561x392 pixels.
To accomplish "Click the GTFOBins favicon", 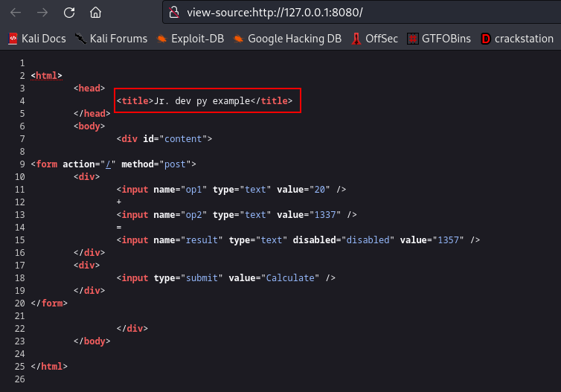I will 412,39.
